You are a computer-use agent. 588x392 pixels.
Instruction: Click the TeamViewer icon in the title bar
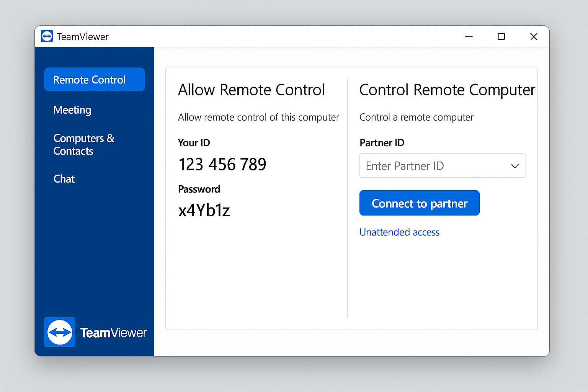tap(47, 36)
